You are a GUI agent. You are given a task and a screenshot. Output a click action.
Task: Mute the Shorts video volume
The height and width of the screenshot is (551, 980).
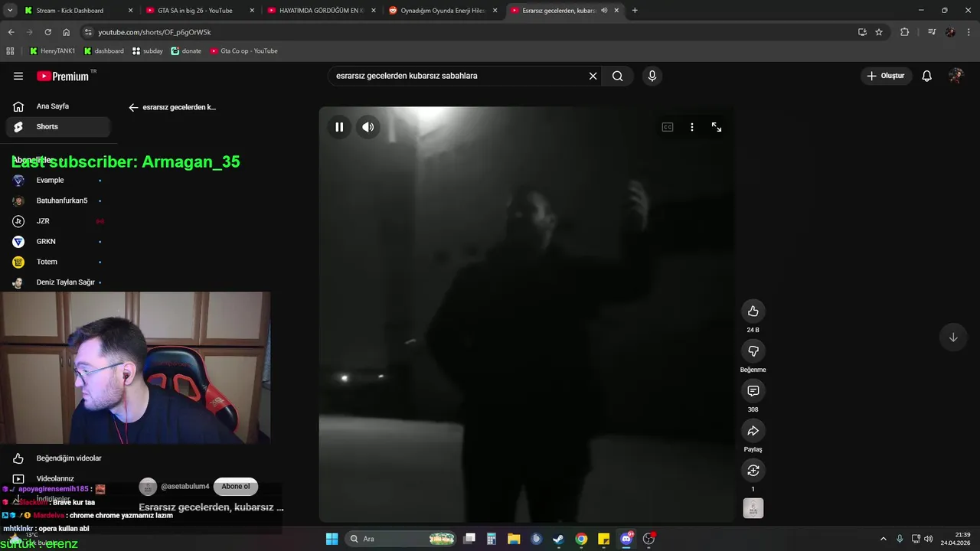coord(368,127)
